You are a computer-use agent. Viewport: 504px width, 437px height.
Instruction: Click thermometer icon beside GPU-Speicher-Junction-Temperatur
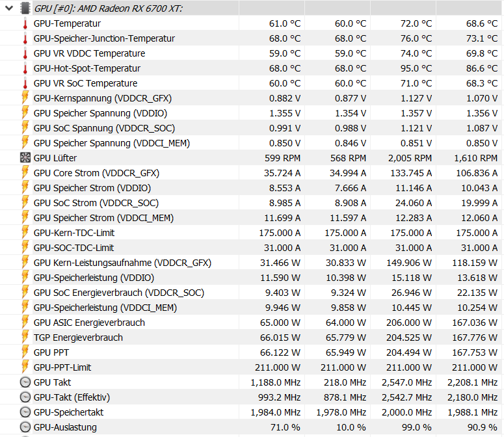[x=25, y=38]
